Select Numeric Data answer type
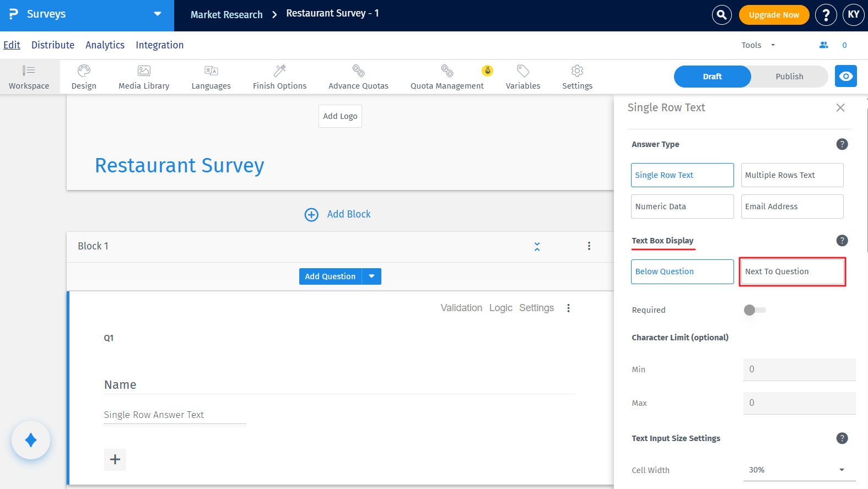The image size is (868, 489). point(682,207)
